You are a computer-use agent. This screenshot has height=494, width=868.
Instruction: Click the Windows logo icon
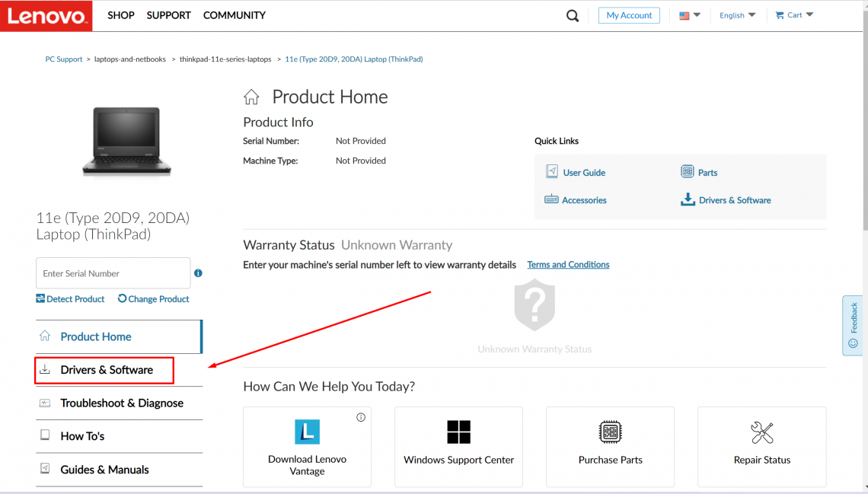pos(459,432)
